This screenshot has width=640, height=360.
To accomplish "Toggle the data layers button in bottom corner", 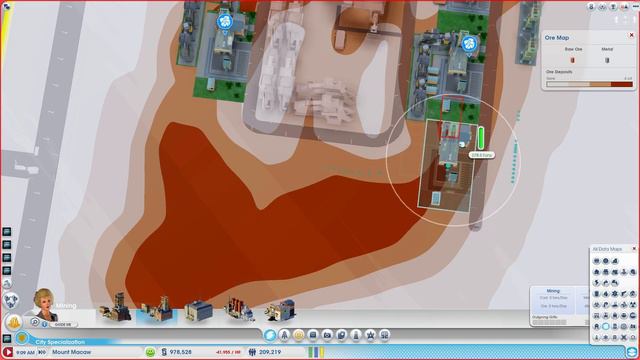I will click(632, 352).
